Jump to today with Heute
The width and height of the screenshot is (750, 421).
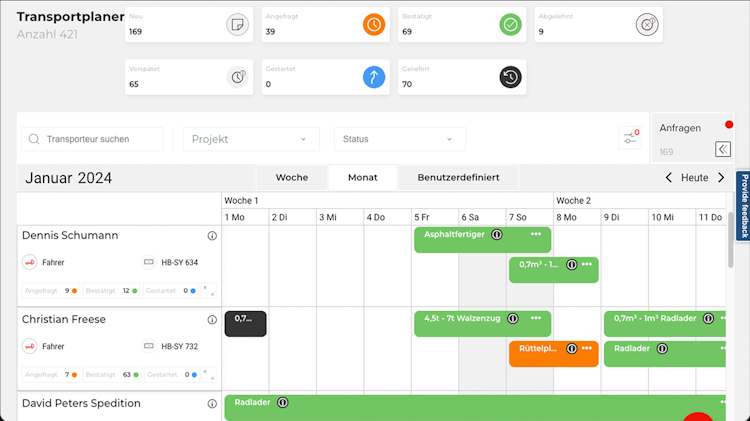point(695,178)
